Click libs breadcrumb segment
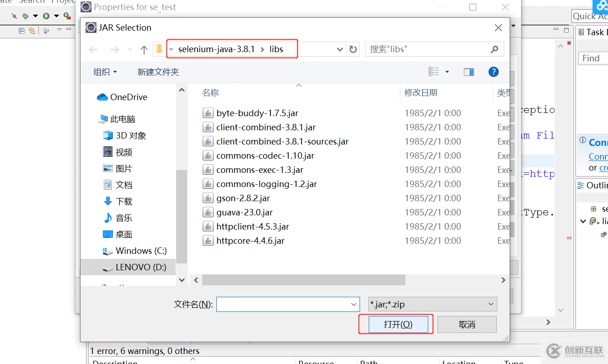 276,49
